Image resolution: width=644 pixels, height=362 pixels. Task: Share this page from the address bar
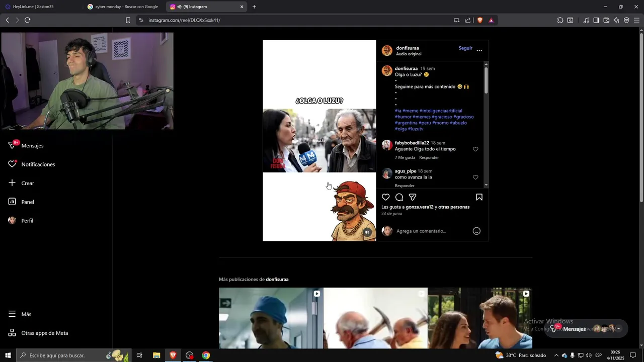pos(468,20)
